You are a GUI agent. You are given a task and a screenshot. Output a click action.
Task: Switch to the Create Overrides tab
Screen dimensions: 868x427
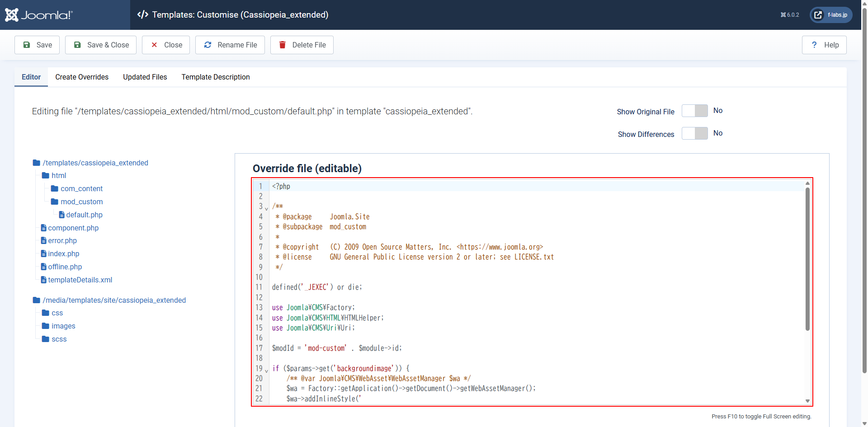[x=82, y=77]
